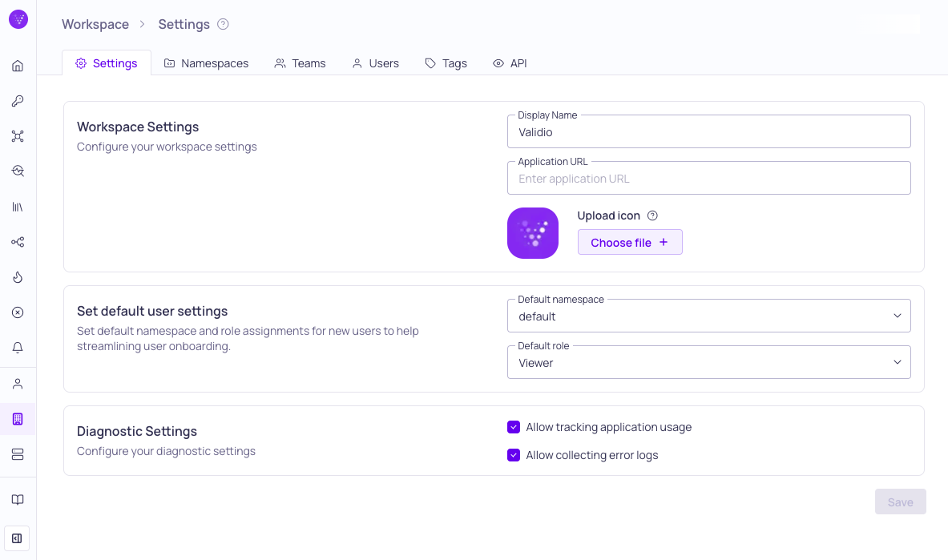Open the user profile icon in sidebar
Viewport: 948px width, 560px height.
click(x=18, y=384)
